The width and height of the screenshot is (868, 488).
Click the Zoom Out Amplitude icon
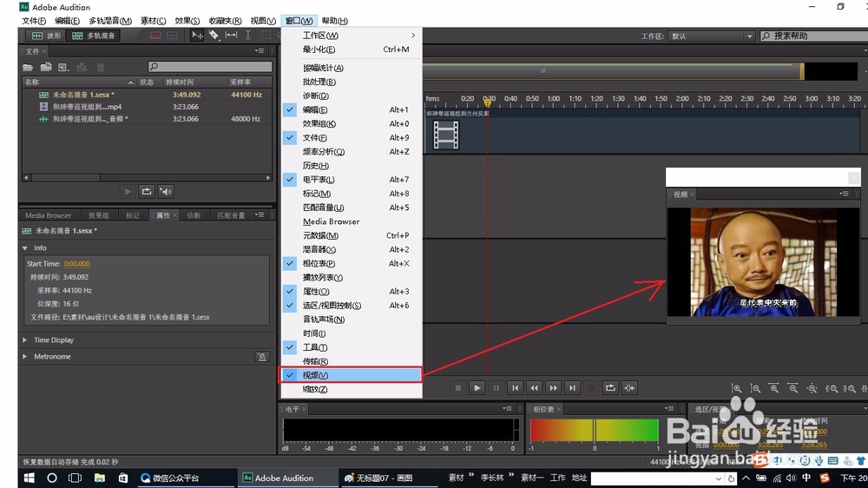(x=755, y=388)
